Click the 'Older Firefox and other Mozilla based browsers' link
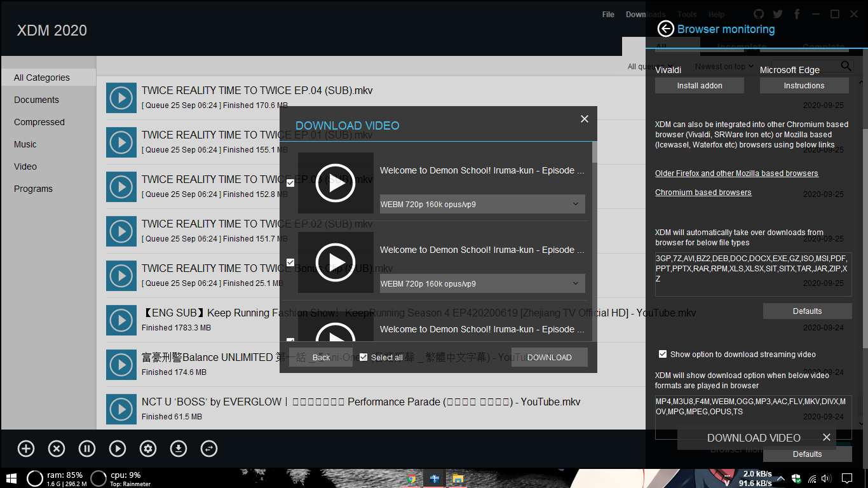Screen dimensions: 868x488 pyautogui.click(x=737, y=173)
